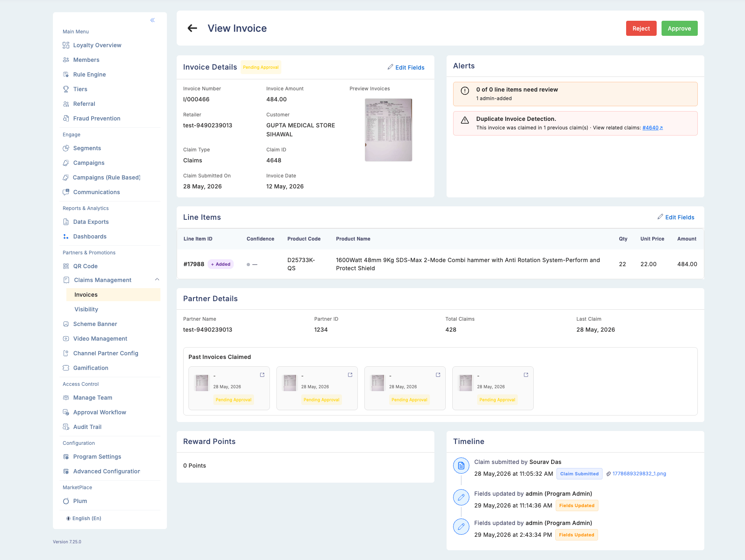
Task: Click the Confidence column header
Action: point(261,239)
